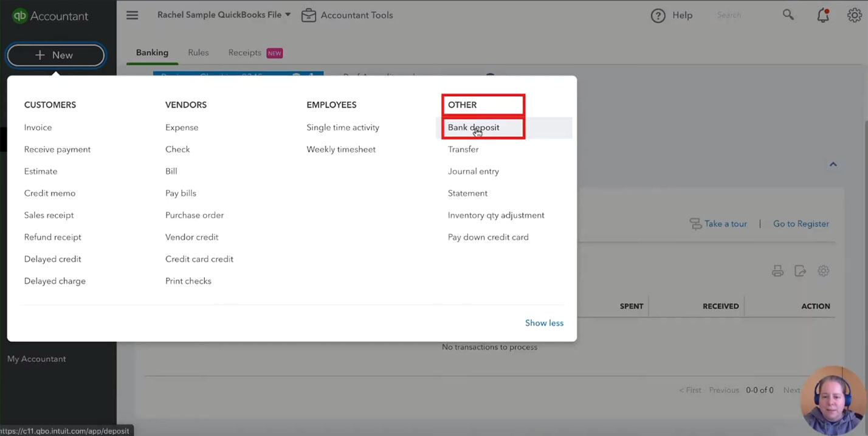Click the search magnifier icon
Viewport: 868px width, 436px height.
[788, 15]
